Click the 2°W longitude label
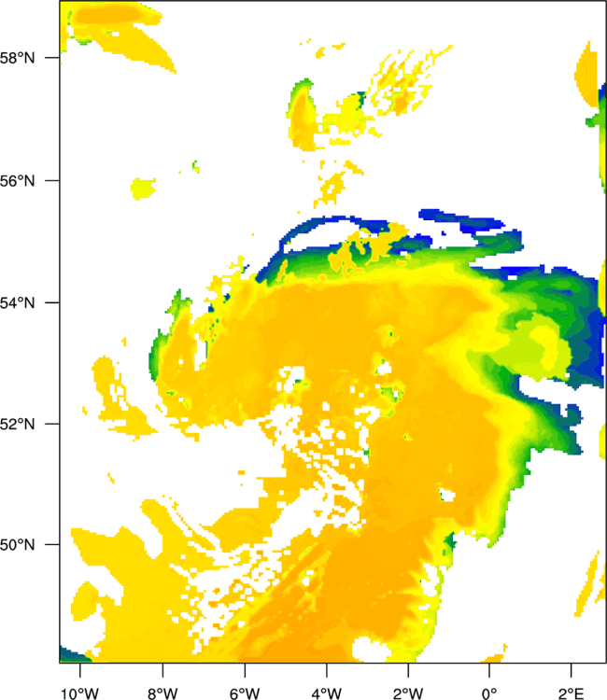Viewport: 607px width, 700px height. tap(408, 692)
